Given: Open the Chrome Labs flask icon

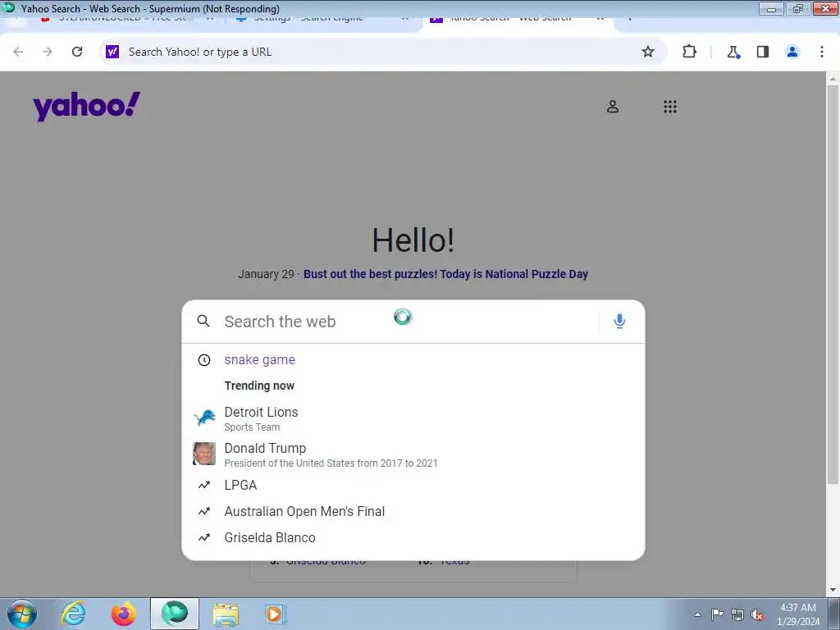Looking at the screenshot, I should pos(733,52).
